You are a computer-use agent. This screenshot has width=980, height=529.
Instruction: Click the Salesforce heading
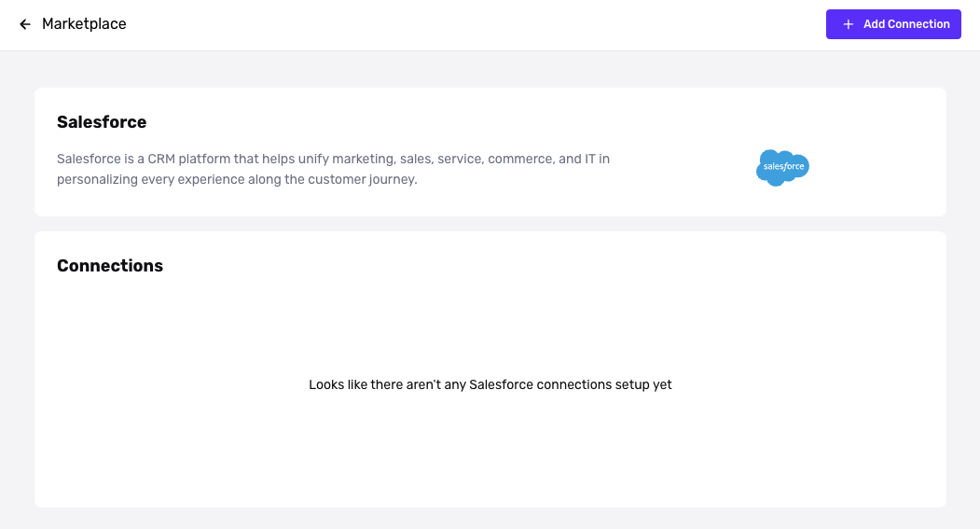tap(102, 122)
